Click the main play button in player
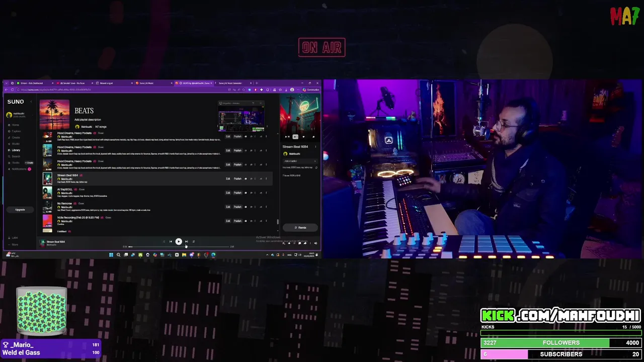The image size is (644, 362). pos(179,241)
